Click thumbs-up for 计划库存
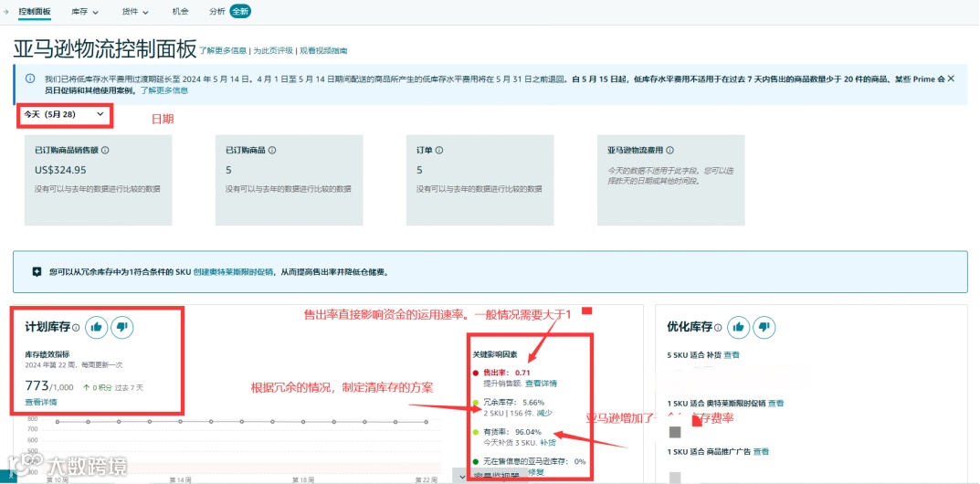The height and width of the screenshot is (484, 980). [x=97, y=327]
